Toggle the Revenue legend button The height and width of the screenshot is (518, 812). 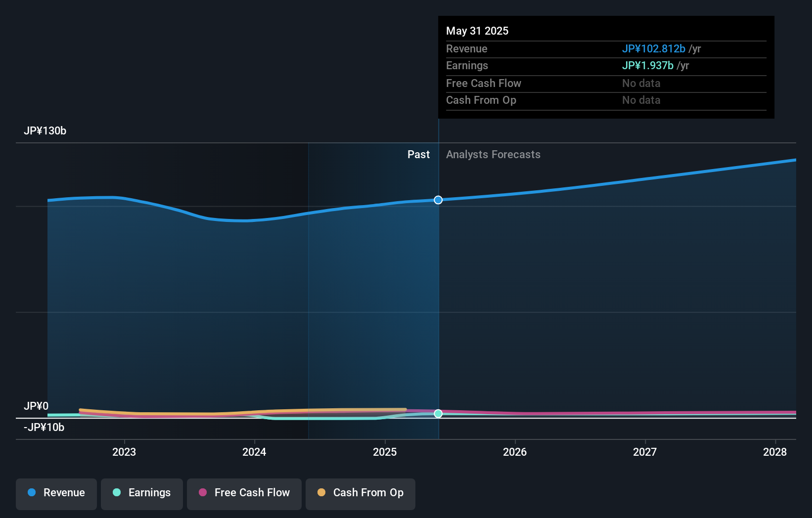(x=56, y=494)
